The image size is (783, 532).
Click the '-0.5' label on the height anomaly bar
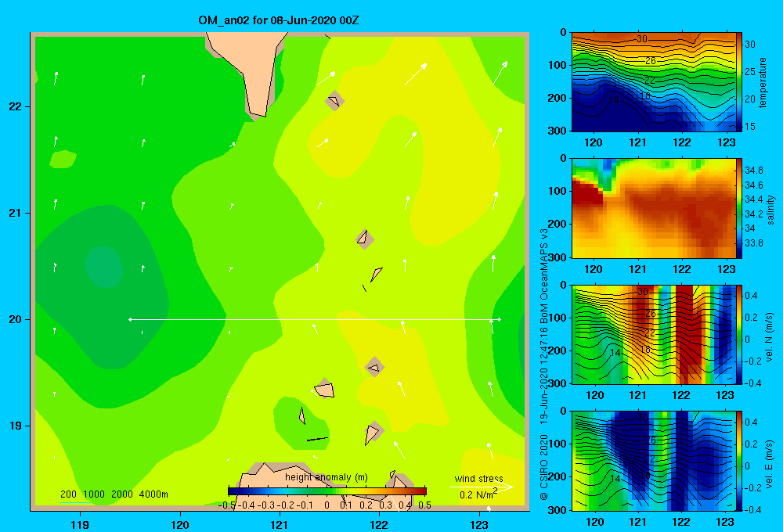coord(228,505)
